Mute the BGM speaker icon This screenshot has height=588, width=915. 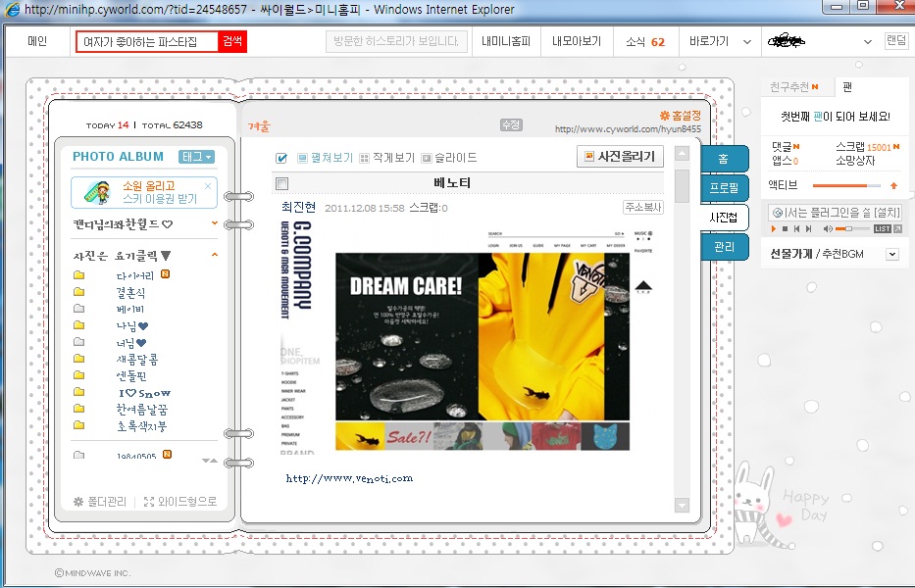tap(828, 229)
